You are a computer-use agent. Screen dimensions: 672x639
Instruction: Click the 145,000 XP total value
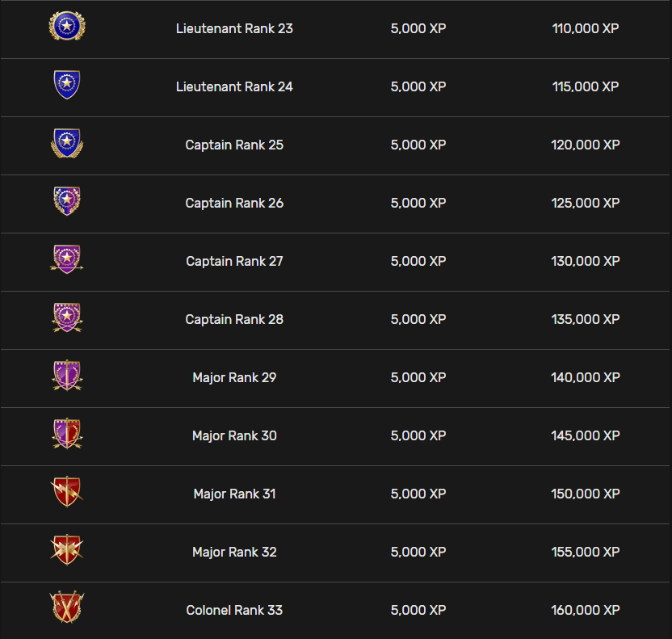point(586,436)
